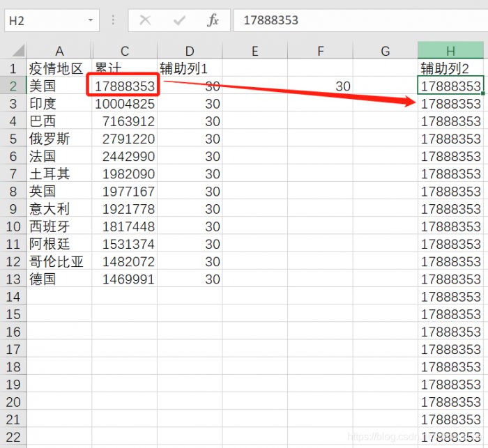488x448 pixels.
Task: Click the 辅助列2 header cell
Action: pyautogui.click(x=450, y=68)
